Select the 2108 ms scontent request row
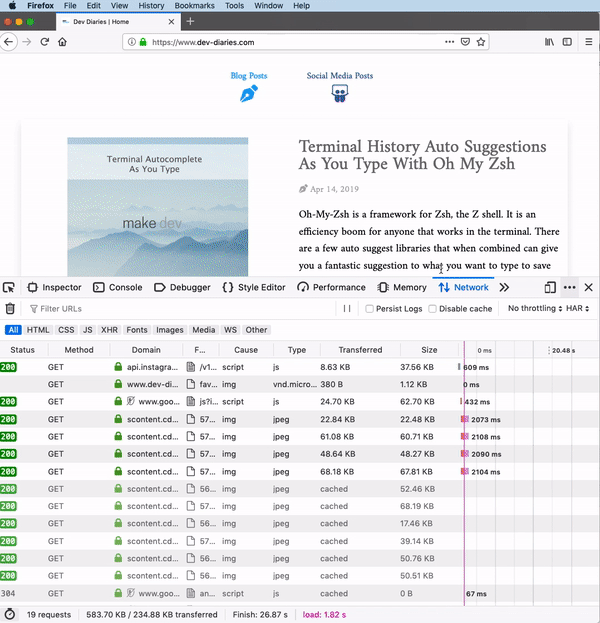This screenshot has height=623, width=600. coord(300,436)
